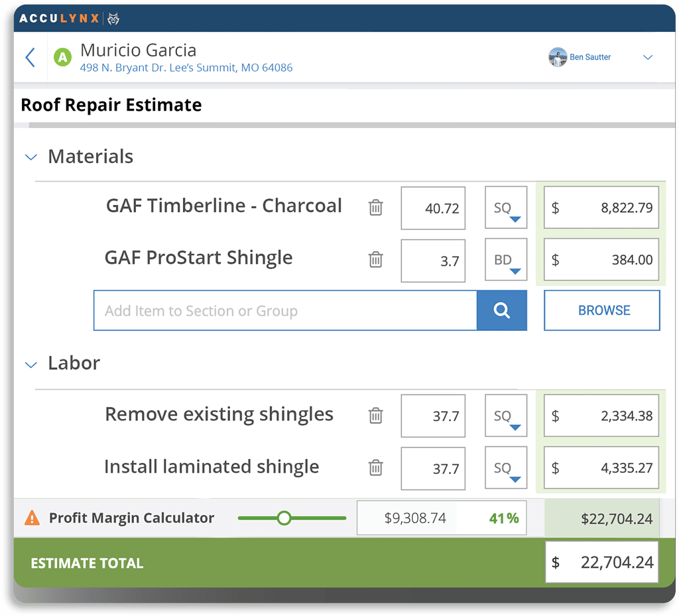Click the BROWSE button
The width and height of the screenshot is (679, 616).
tap(601, 310)
